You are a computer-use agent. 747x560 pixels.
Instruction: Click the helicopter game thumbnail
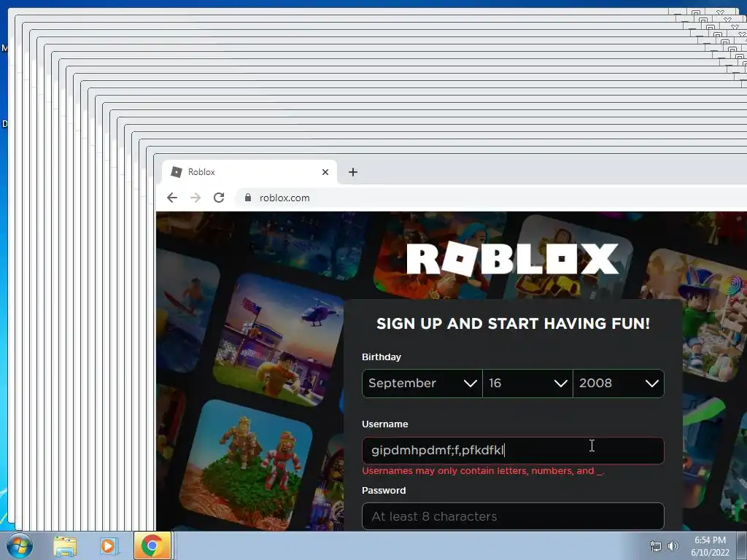pos(279,340)
